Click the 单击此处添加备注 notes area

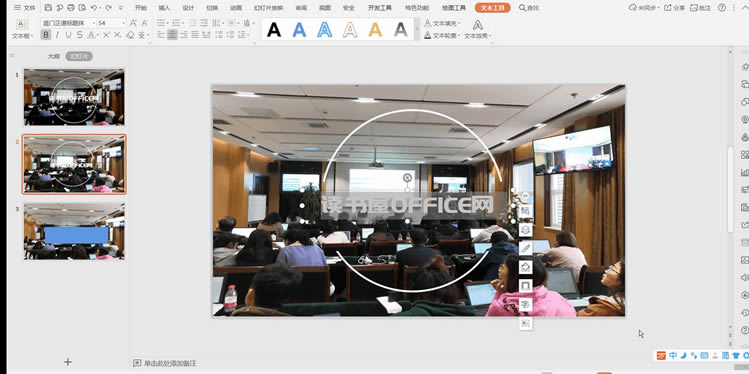click(170, 363)
